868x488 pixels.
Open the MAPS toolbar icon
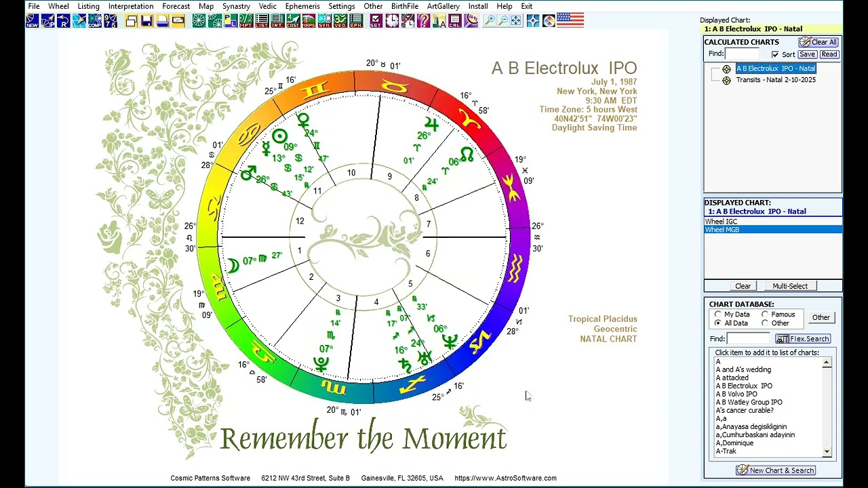tap(309, 21)
